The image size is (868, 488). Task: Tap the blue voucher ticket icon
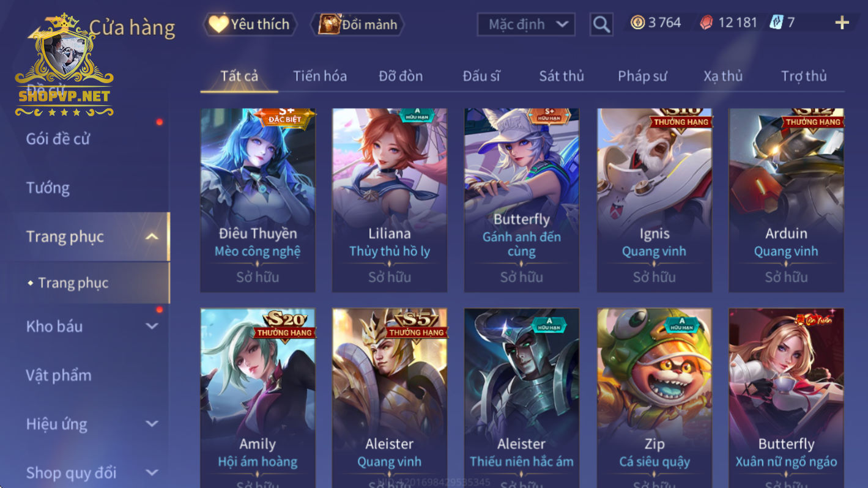(x=776, y=23)
